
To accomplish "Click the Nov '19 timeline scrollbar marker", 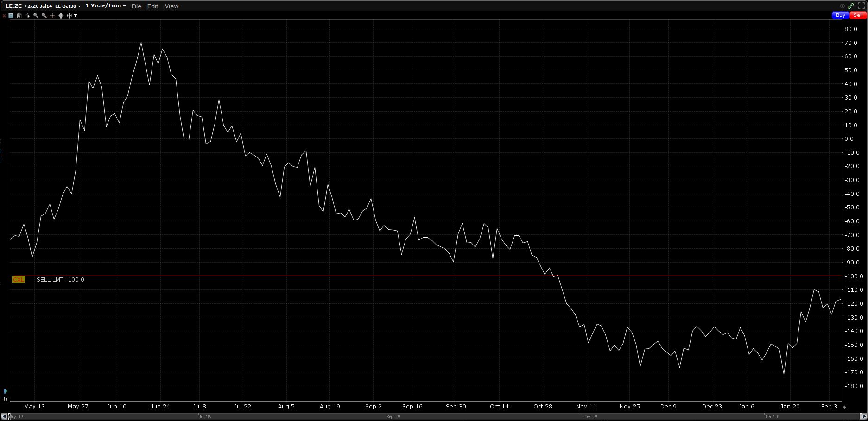I will tap(589, 417).
